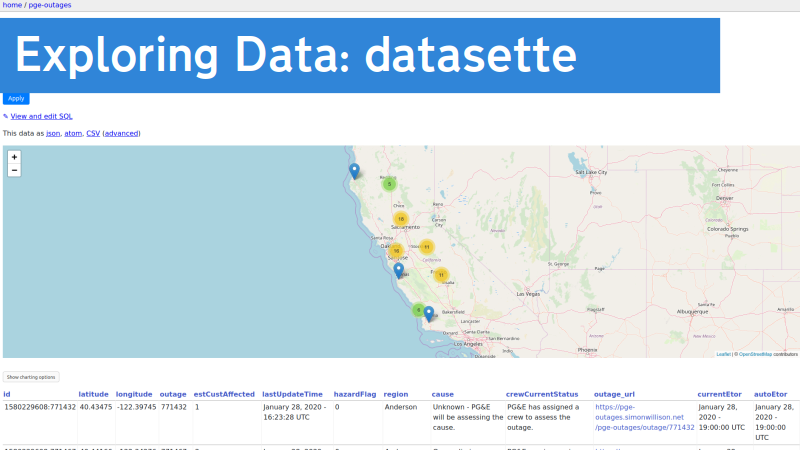
Task: Click Salt Lake City label on the map
Action: [591, 172]
